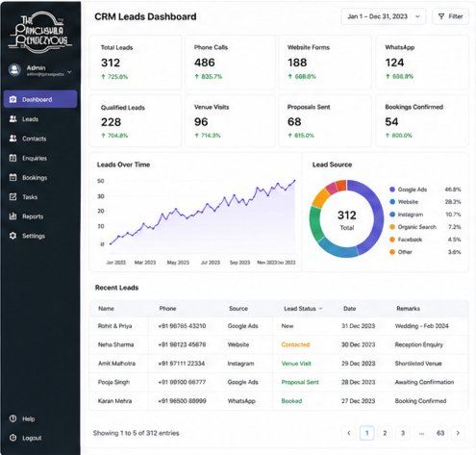
Task: Click the Contacts sidebar icon
Action: [13, 139]
